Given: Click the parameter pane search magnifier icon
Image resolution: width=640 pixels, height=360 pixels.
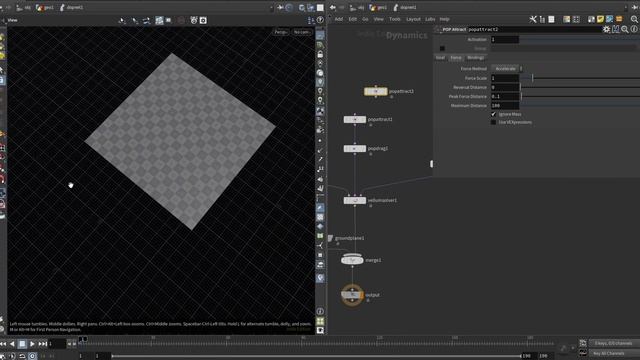Looking at the screenshot, I should 625,29.
